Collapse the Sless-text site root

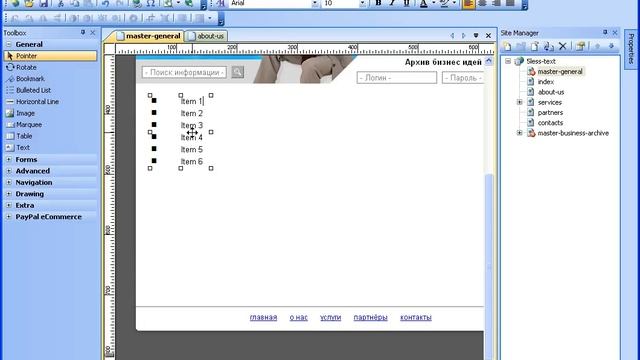point(508,61)
